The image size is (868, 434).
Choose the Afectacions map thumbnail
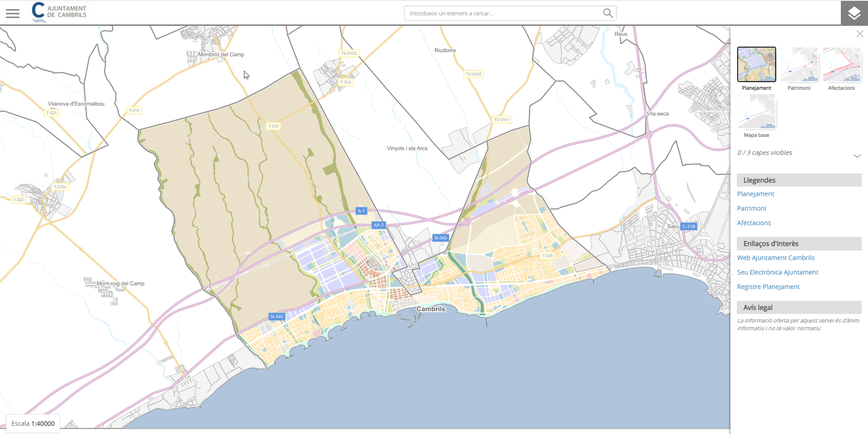click(x=841, y=64)
